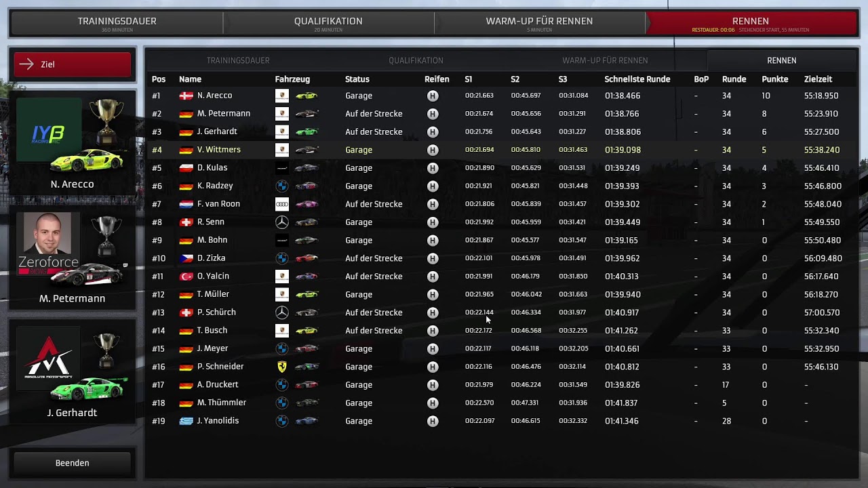The height and width of the screenshot is (488, 868).
Task: Click the Reifen column header
Action: coord(437,79)
